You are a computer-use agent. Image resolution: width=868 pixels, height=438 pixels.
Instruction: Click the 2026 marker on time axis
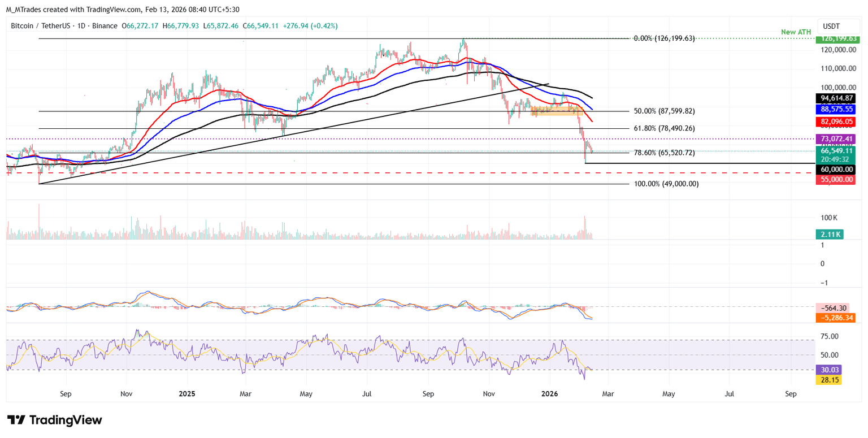[550, 393]
